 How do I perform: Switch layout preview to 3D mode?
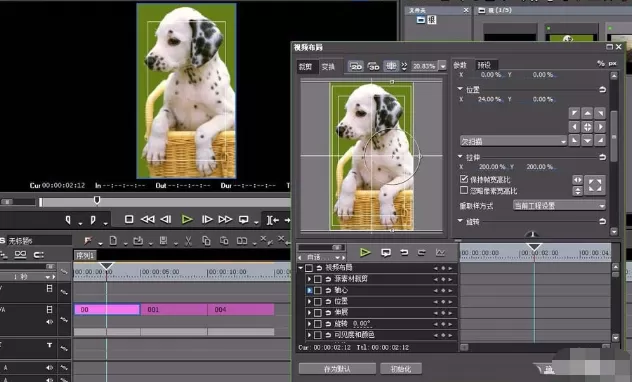point(373,66)
